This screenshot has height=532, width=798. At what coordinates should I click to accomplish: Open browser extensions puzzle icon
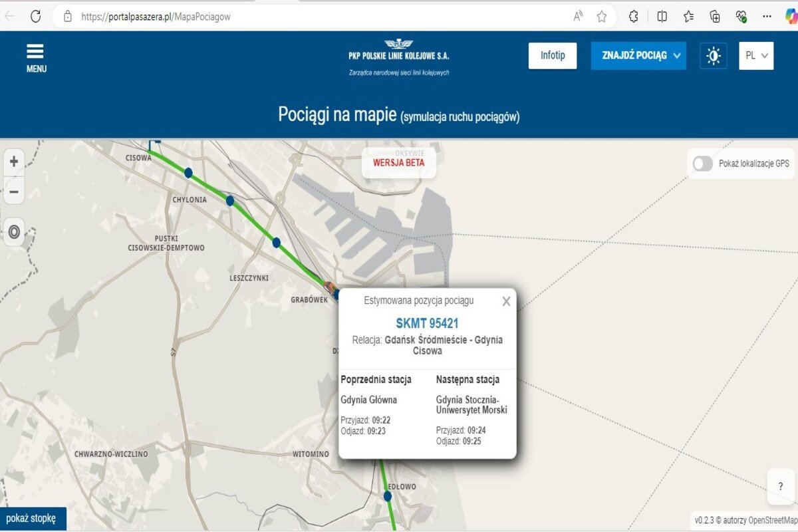[634, 17]
